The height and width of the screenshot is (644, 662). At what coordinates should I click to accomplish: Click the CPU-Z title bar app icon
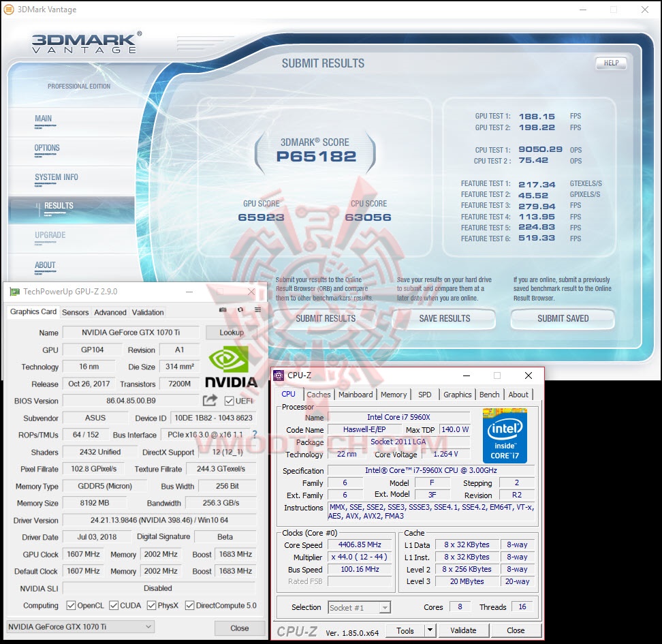pyautogui.click(x=279, y=375)
